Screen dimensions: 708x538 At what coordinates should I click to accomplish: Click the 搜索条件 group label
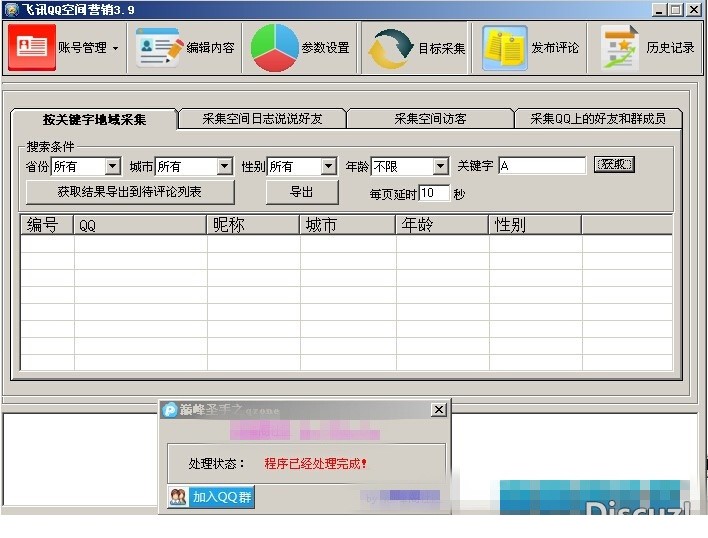coord(50,147)
